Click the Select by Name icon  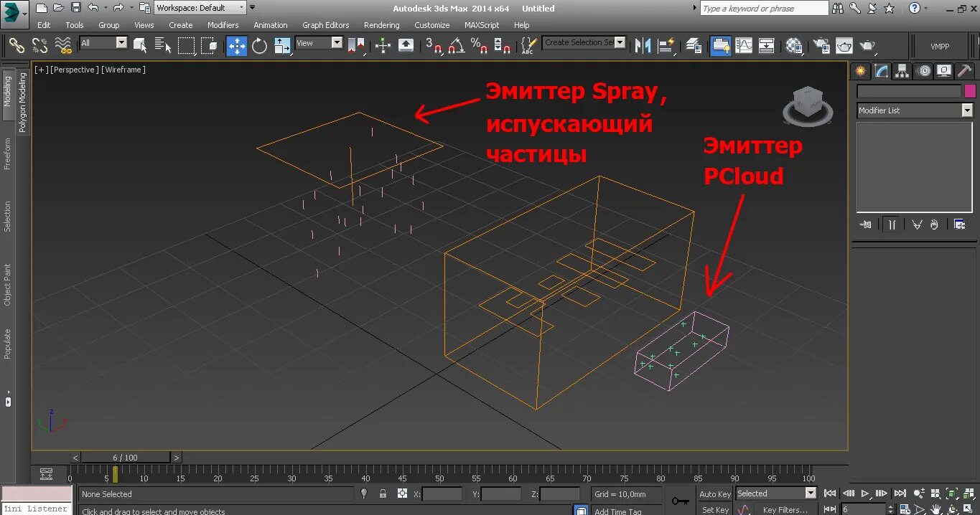click(162, 45)
